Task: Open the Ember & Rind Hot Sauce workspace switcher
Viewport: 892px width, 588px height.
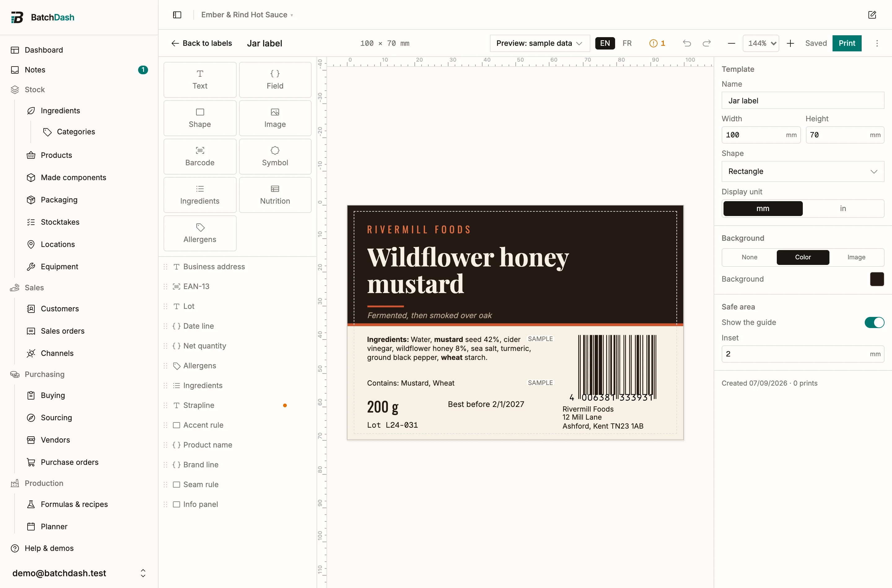Action: point(247,15)
